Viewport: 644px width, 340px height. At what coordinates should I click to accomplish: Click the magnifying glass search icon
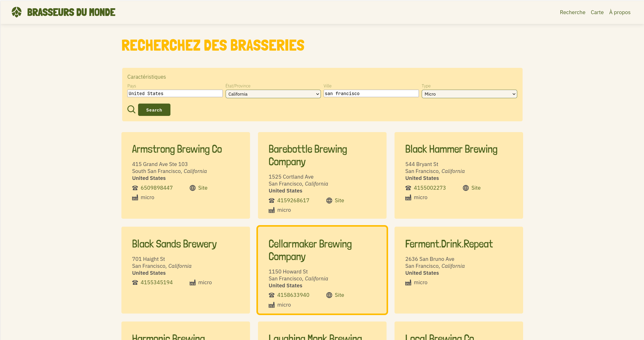[x=131, y=109]
